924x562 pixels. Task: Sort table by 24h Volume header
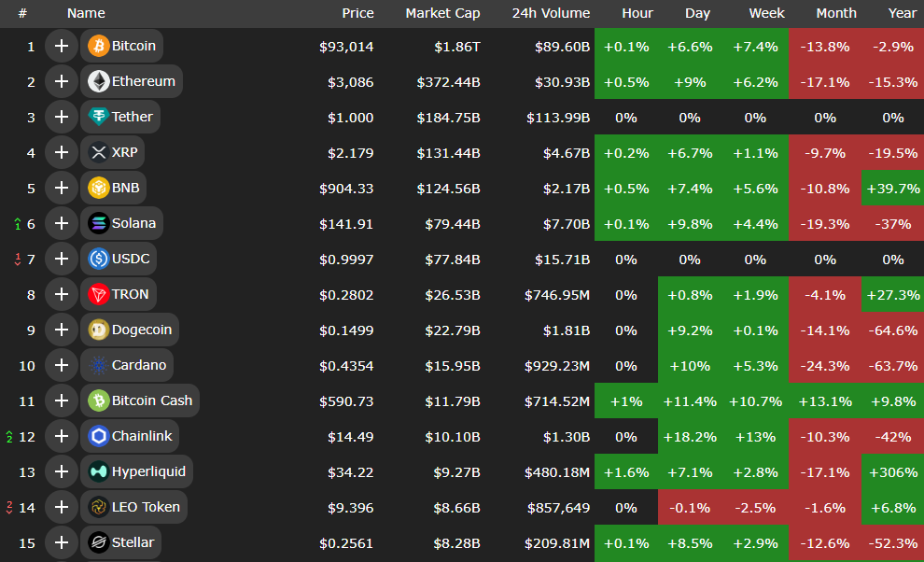point(551,13)
